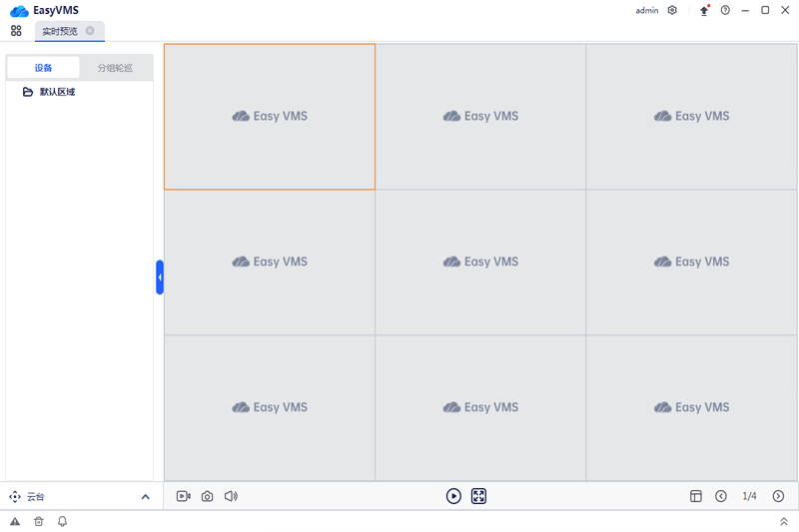Open the window layout grid selector

pyautogui.click(x=696, y=496)
